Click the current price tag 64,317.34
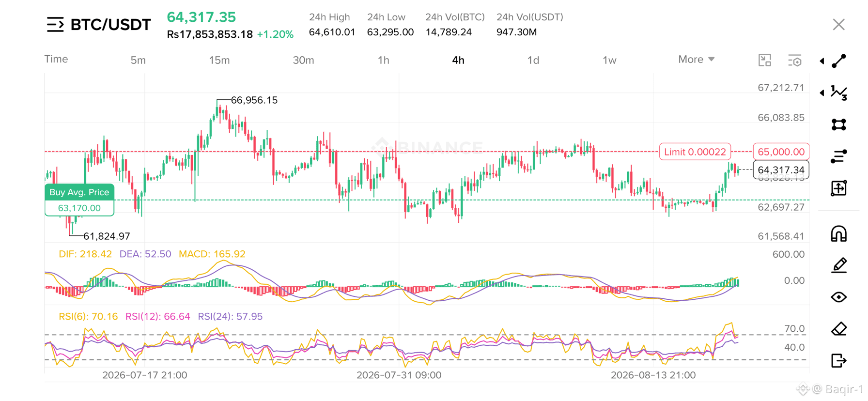This screenshot has width=868, height=401. pos(781,170)
